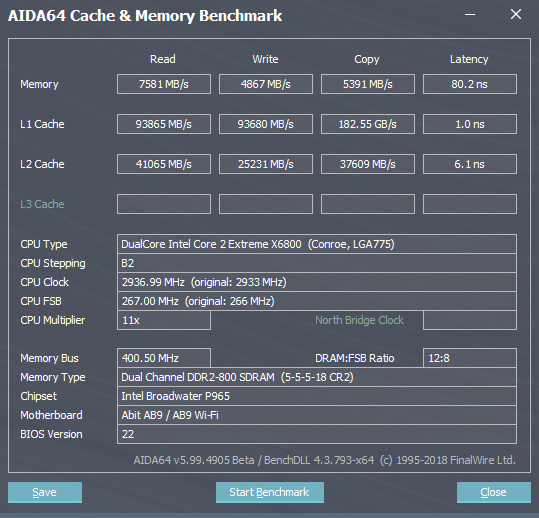Screen dimensions: 539x518
Task: Select Motherboard Abit AB9 field
Action: click(317, 415)
